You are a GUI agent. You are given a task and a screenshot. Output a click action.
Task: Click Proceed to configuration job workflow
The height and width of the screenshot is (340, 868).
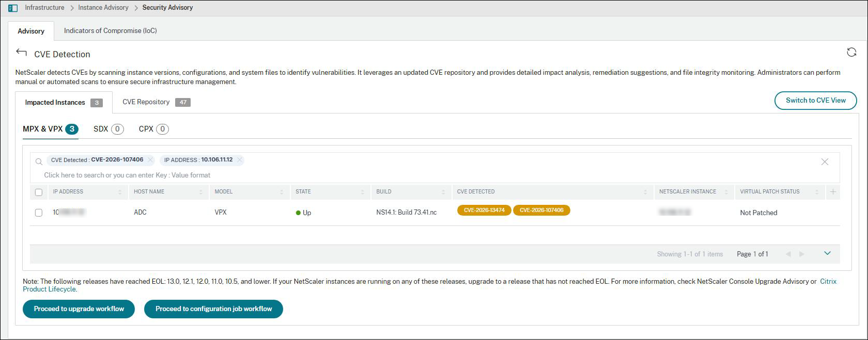click(x=213, y=309)
